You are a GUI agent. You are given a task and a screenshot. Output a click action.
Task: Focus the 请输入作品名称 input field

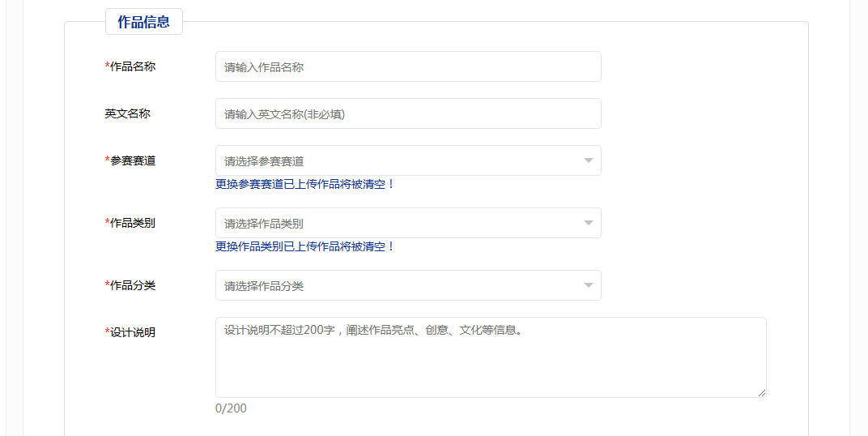pos(408,67)
